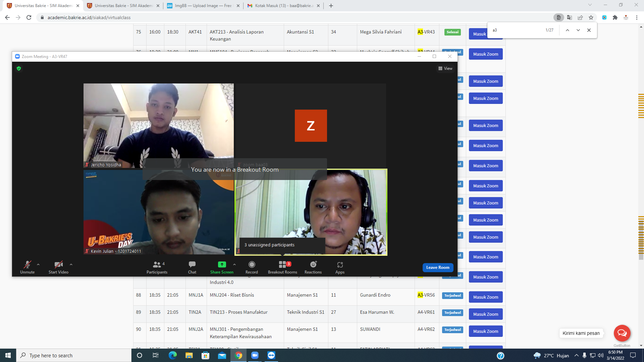Select the zoom baa03 avatar tile
This screenshot has height=362, width=644.
tap(311, 126)
